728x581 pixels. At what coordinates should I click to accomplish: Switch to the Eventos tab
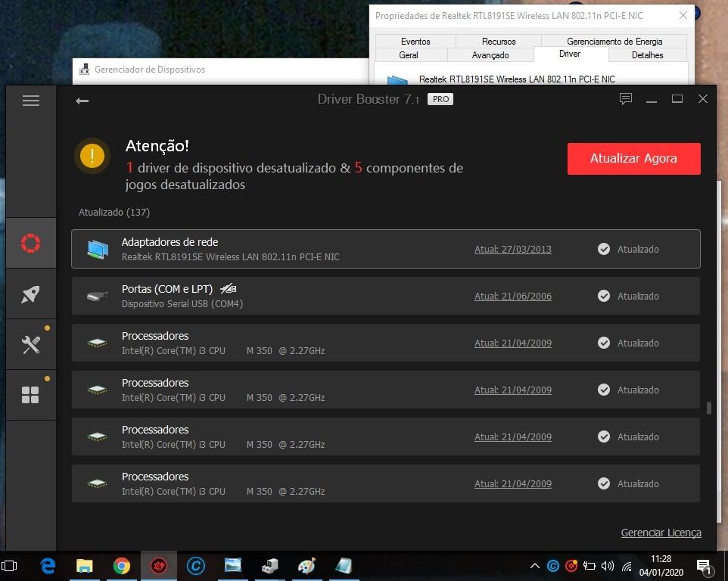[x=415, y=42]
